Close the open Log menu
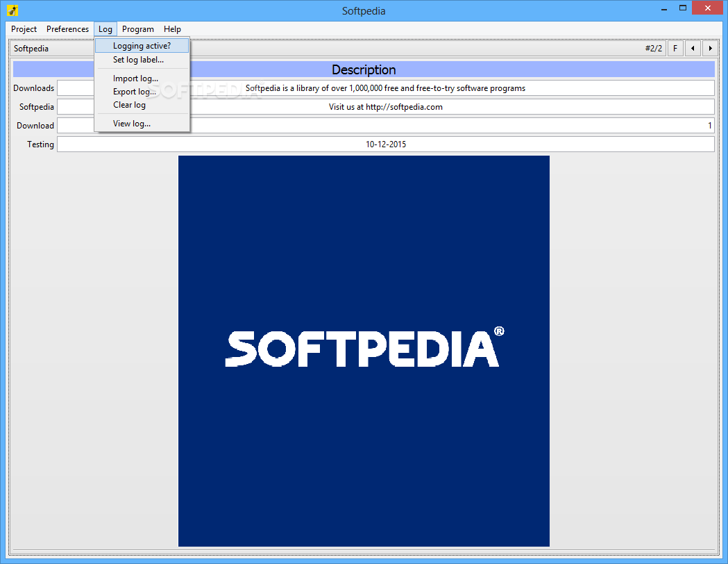Screen dimensions: 728x564 click(105, 28)
